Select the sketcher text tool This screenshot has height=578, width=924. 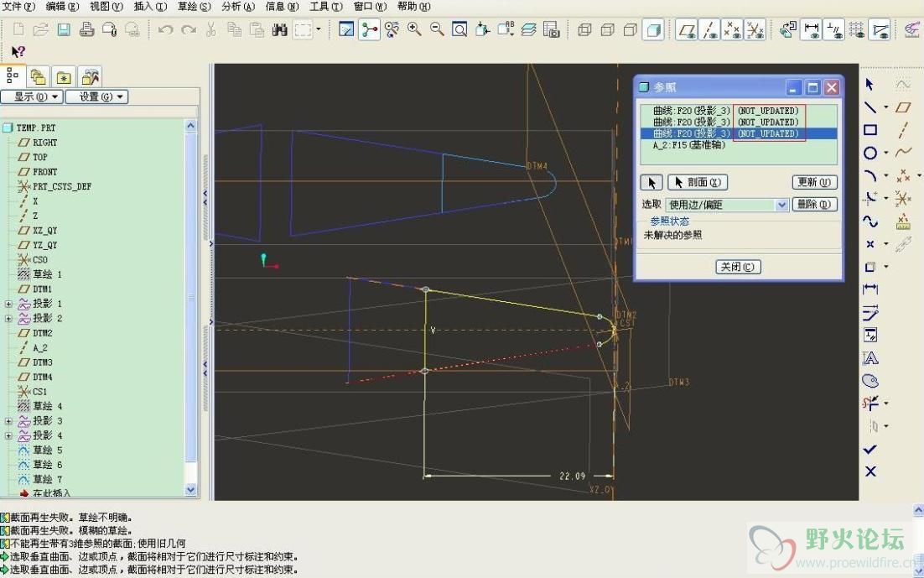[870, 358]
